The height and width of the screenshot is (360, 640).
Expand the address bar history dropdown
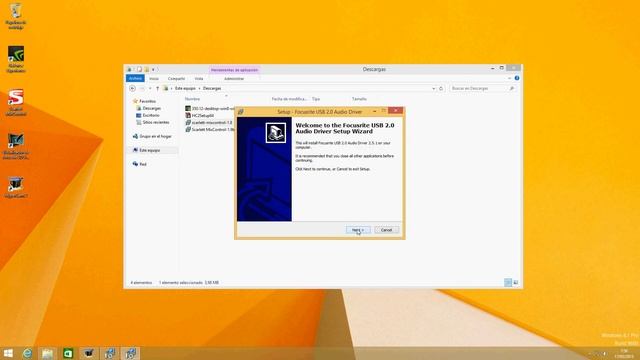tap(433, 88)
